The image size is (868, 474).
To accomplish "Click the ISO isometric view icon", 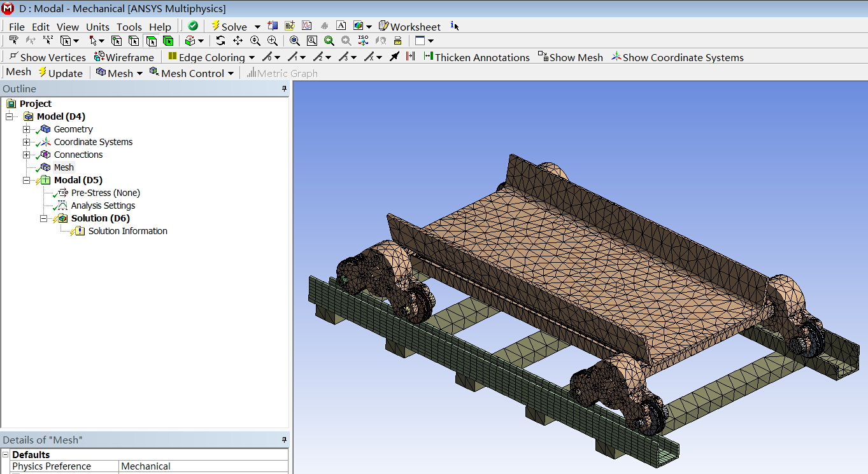I will [363, 41].
